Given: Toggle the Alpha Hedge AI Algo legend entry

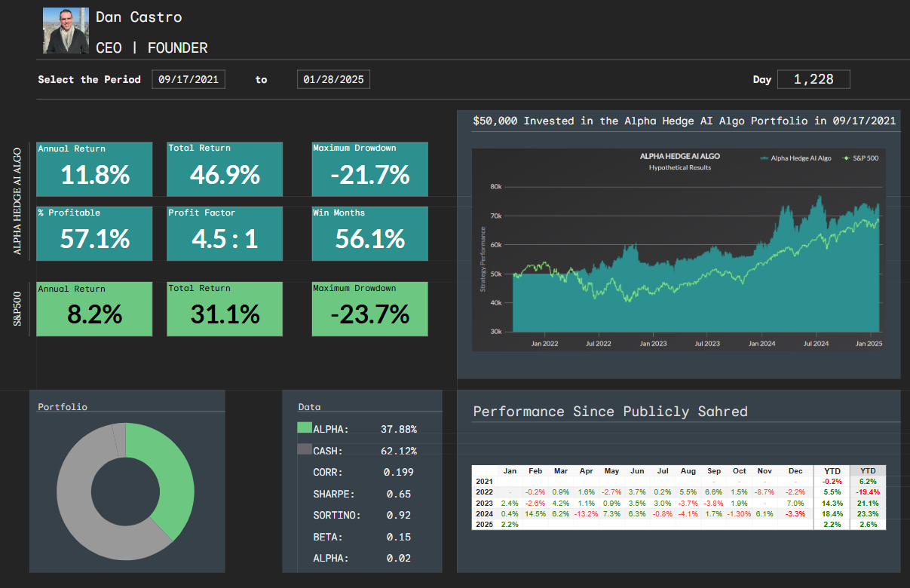Looking at the screenshot, I should pyautogui.click(x=796, y=158).
